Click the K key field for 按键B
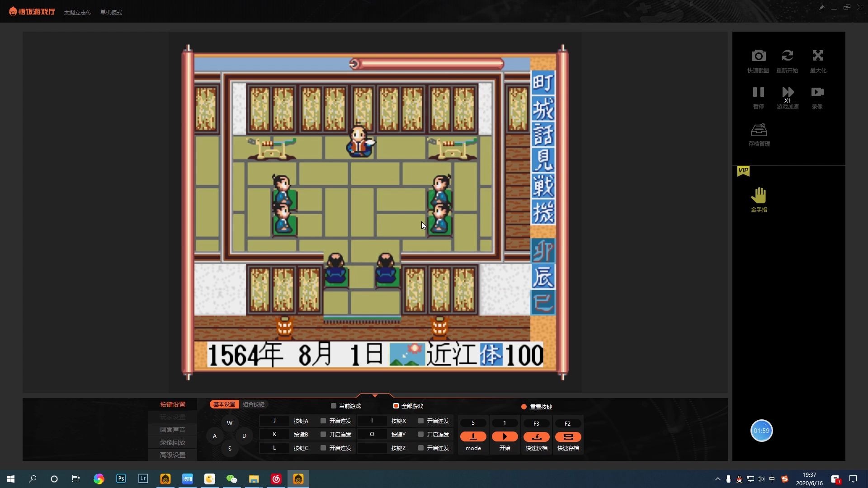868x488 pixels. (274, 434)
